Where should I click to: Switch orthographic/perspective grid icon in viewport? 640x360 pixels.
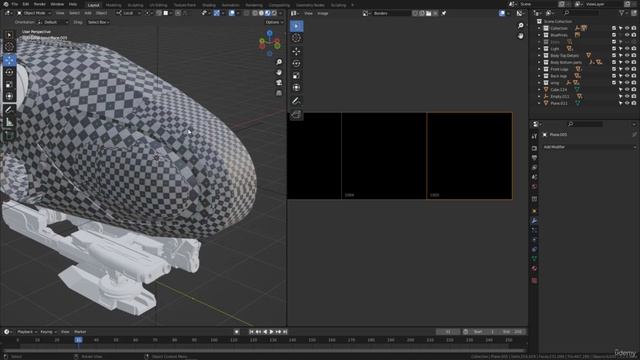pyautogui.click(x=279, y=93)
